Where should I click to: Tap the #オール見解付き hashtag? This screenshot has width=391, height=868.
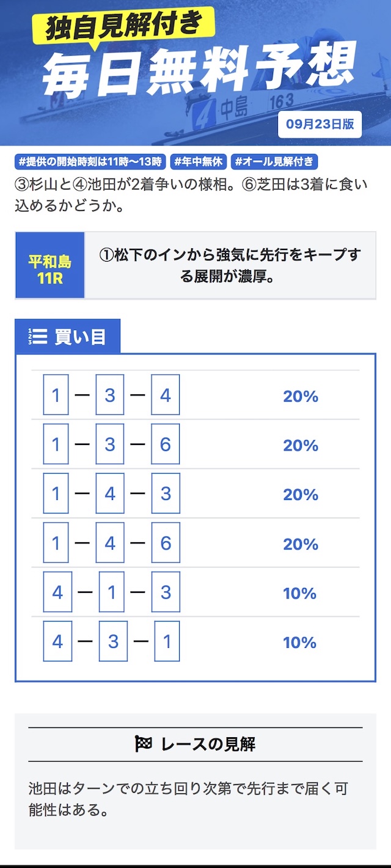[x=274, y=162]
